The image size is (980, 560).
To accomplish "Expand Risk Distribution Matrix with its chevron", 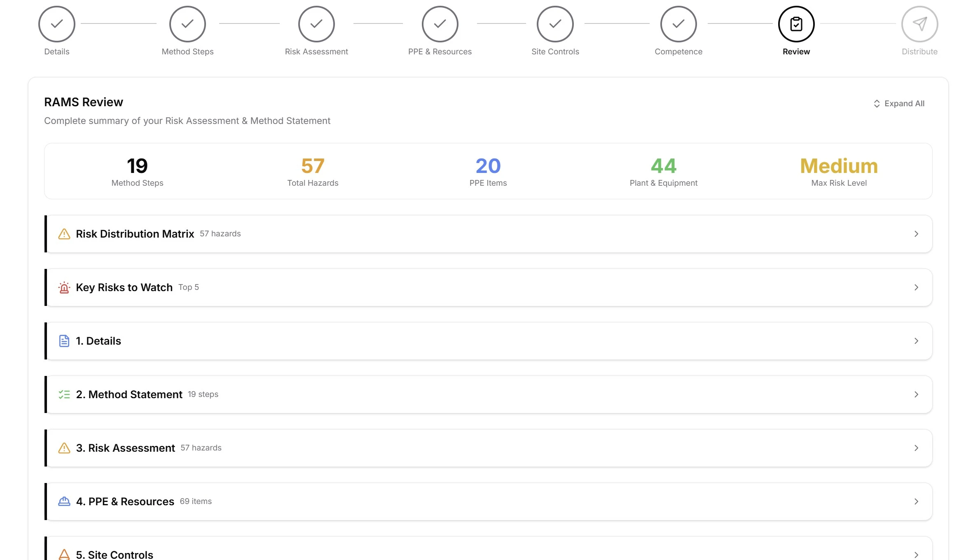I will pyautogui.click(x=916, y=234).
